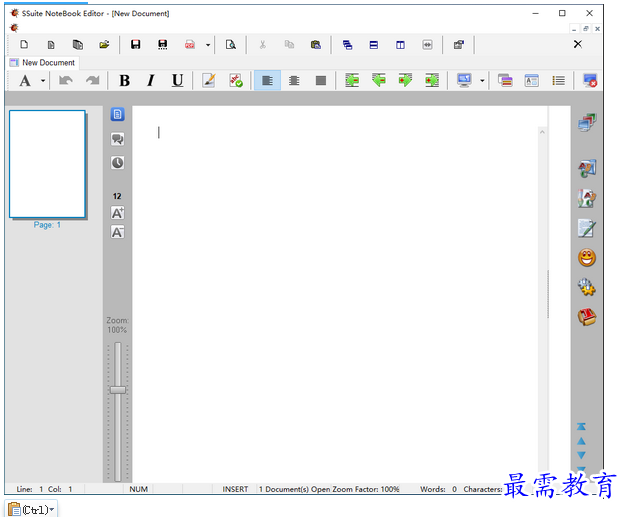Create a new blank document
Screen dimensions: 625x517
pos(24,44)
